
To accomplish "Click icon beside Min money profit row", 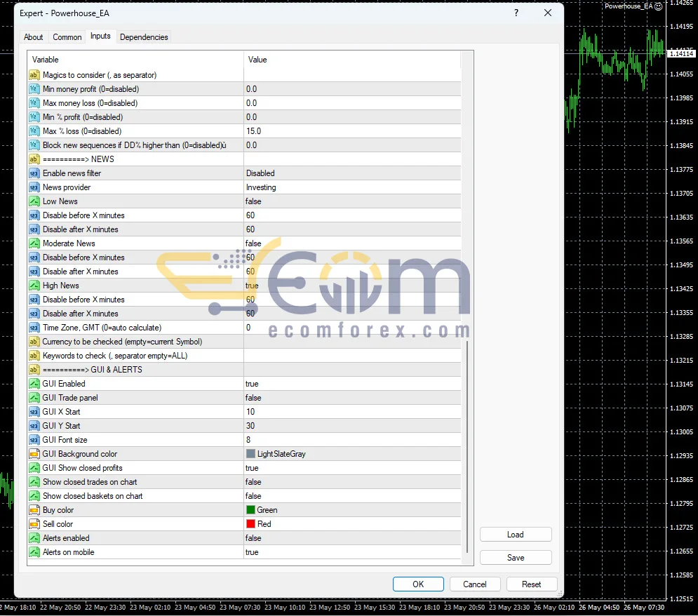I will tap(34, 89).
